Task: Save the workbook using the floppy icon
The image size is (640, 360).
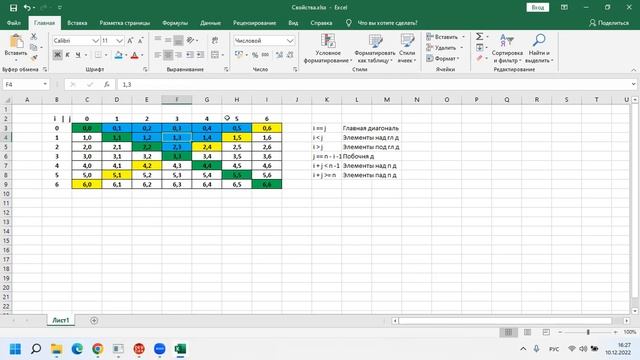Action: 13,7
